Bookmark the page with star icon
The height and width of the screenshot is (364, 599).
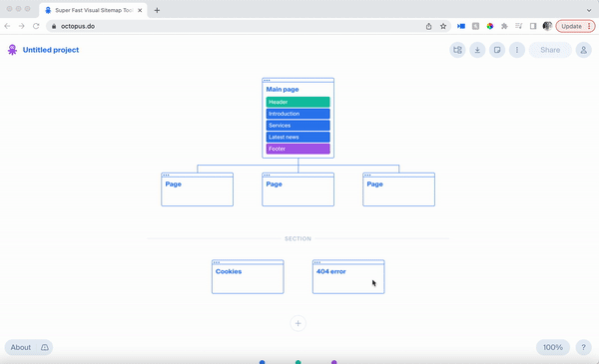coord(443,26)
